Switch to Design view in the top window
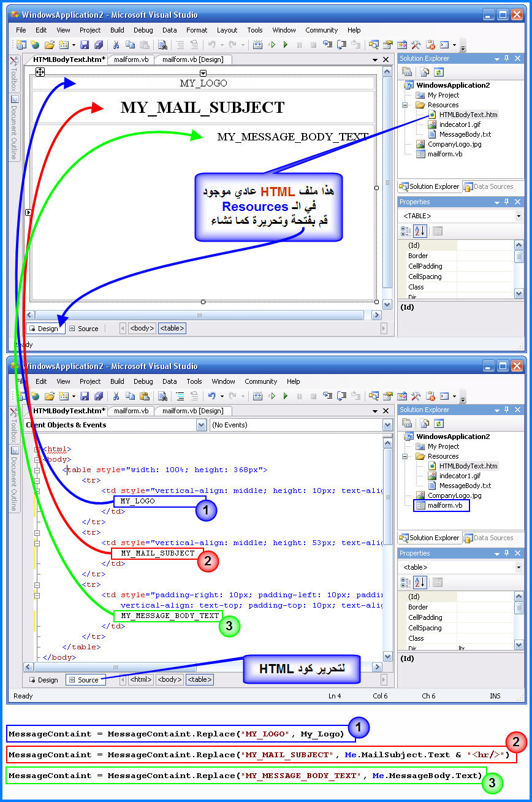 click(x=44, y=329)
